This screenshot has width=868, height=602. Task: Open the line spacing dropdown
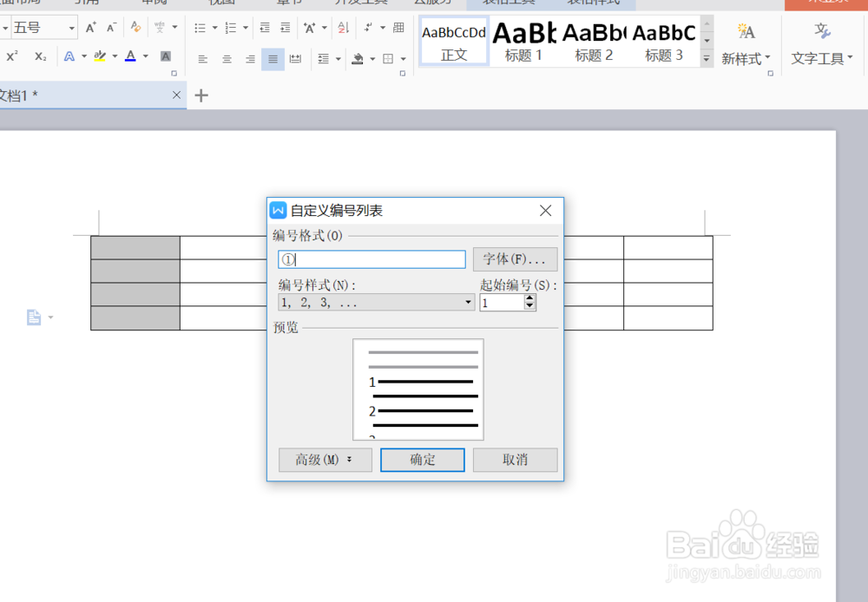point(325,59)
